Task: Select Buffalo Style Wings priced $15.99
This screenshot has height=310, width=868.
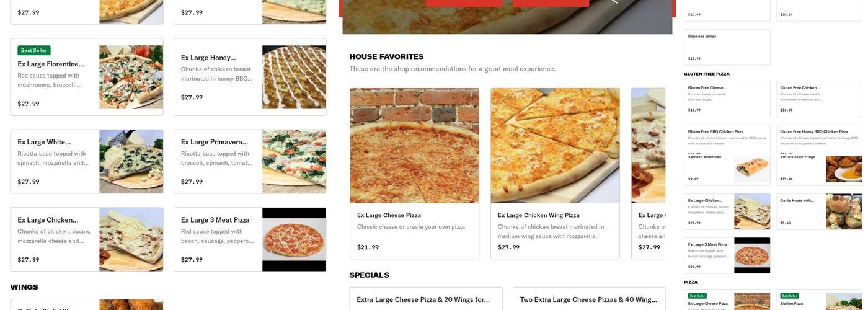Action: pyautogui.click(x=819, y=169)
